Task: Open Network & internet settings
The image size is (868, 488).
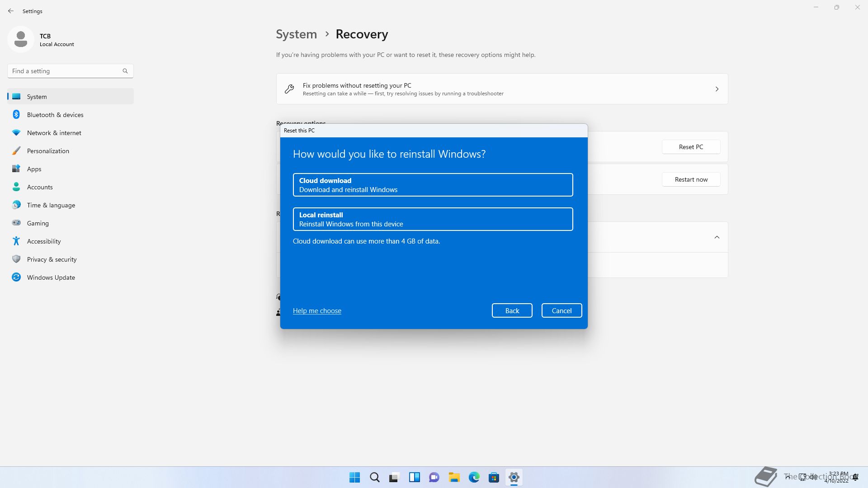Action: click(x=71, y=133)
